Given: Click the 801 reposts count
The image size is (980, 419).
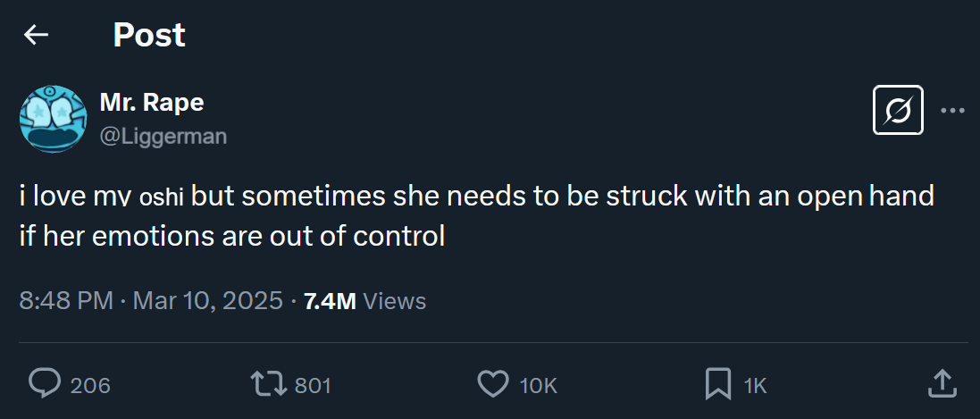Looking at the screenshot, I should click(x=313, y=385).
